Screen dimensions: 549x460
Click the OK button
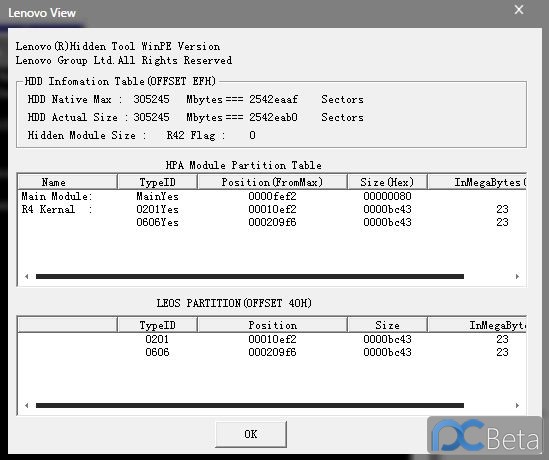pos(251,434)
